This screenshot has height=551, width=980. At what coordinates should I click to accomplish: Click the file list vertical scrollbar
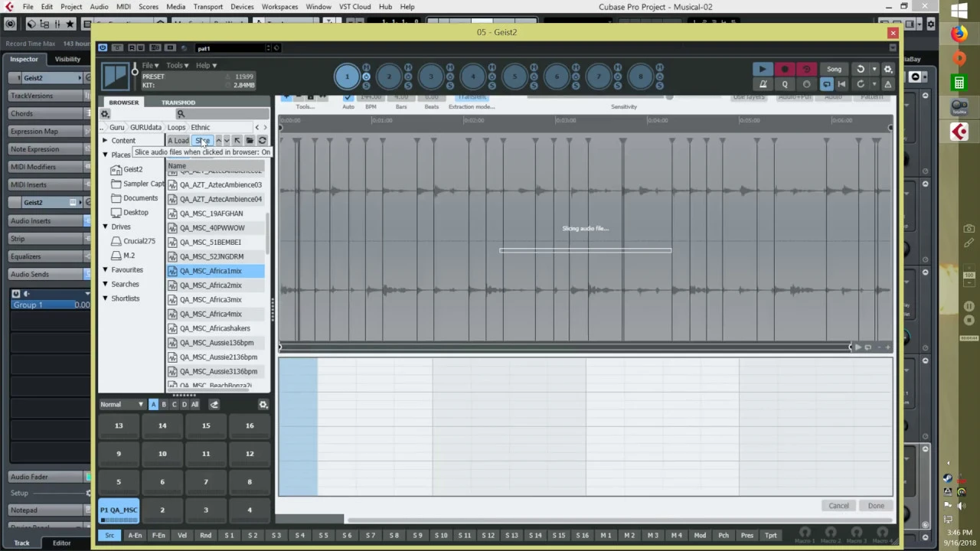tap(267, 235)
